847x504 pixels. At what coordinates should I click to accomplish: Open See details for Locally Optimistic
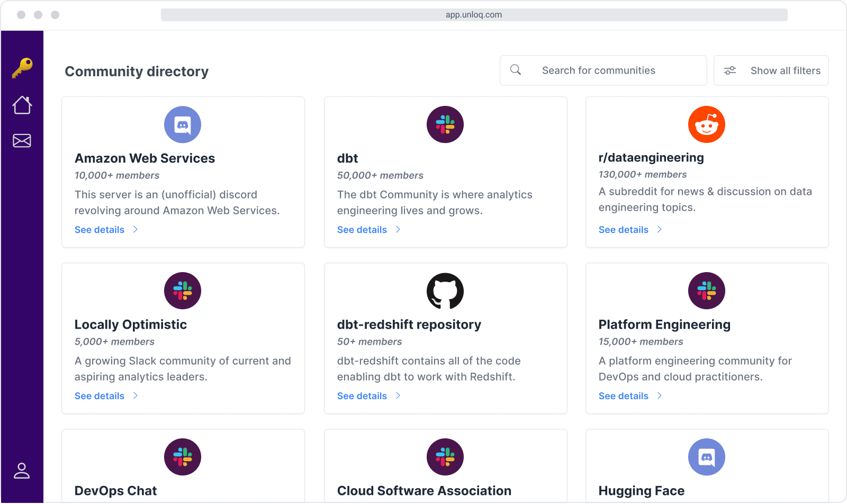(x=100, y=396)
